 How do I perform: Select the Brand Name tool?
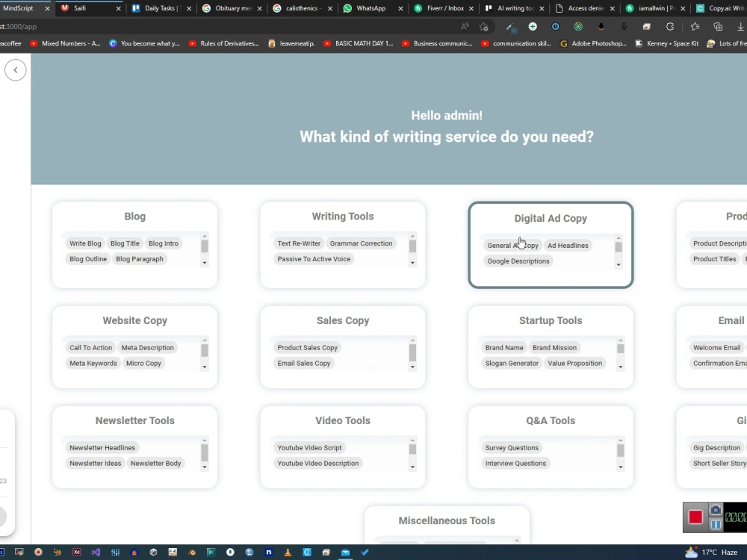pyautogui.click(x=504, y=348)
